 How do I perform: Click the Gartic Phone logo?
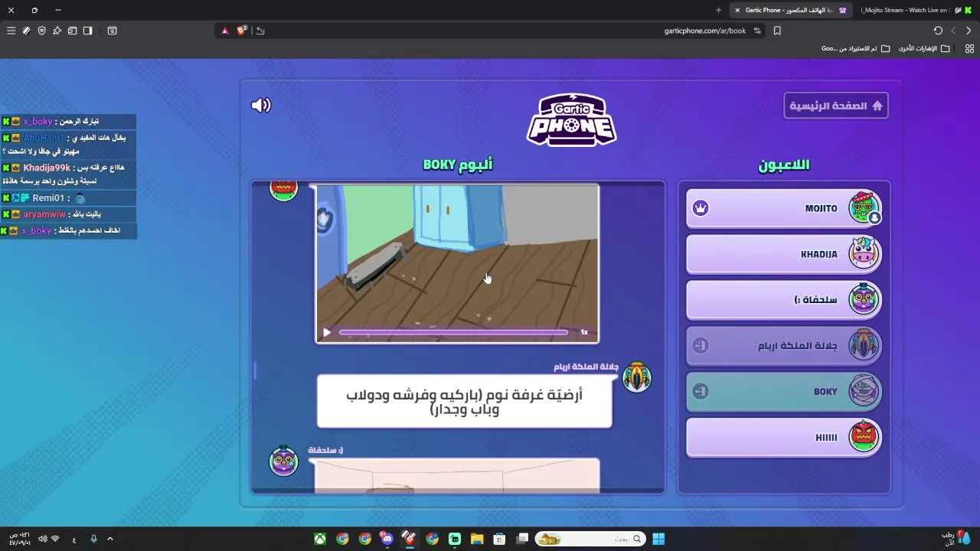[572, 120]
